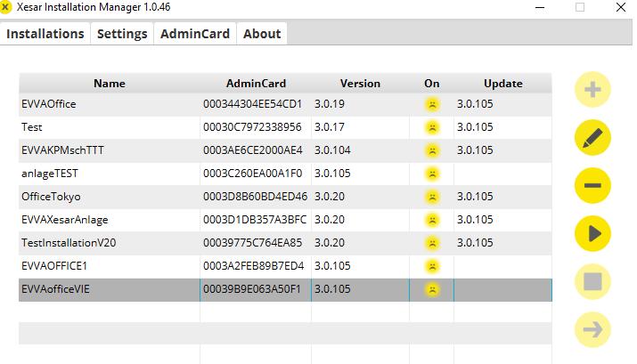Viewport: 637px width, 364px height.
Task: Click the sad-face status icon in Test row
Action: pos(432,127)
